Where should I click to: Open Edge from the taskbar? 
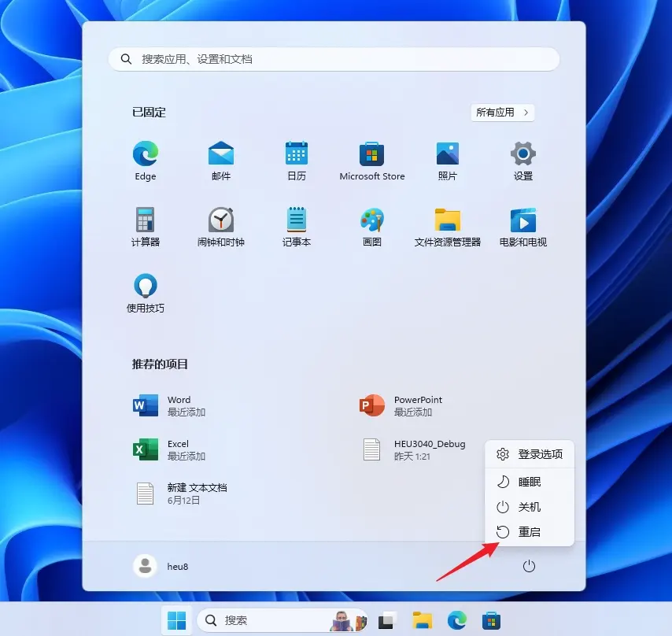pyautogui.click(x=457, y=620)
